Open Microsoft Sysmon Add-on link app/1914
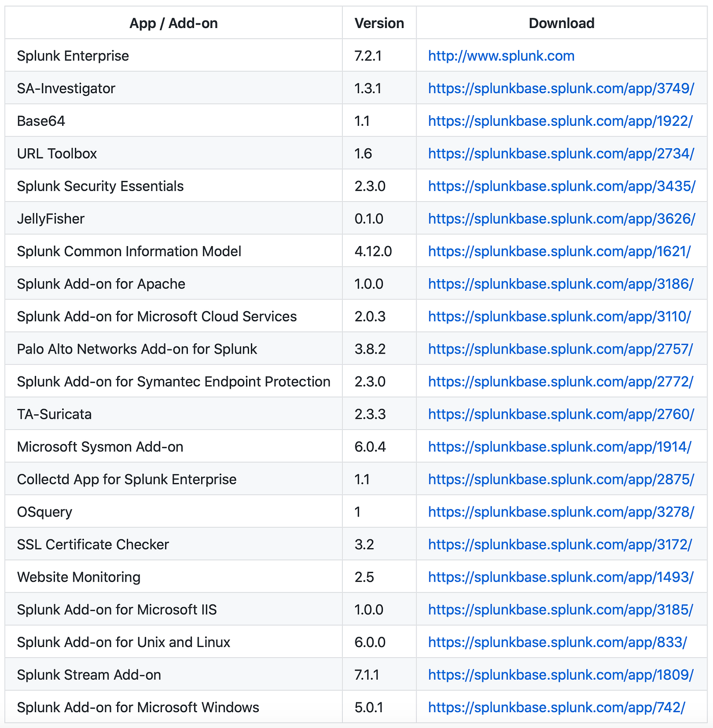This screenshot has width=713, height=728. [x=560, y=447]
